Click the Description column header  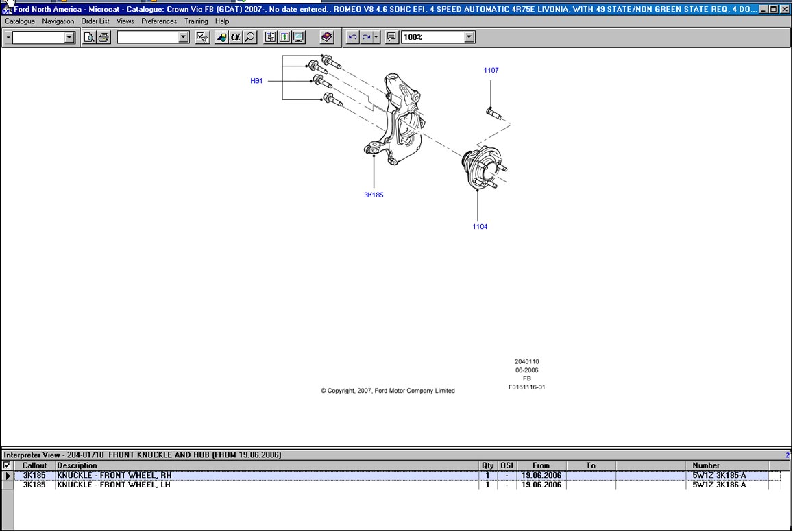(x=77, y=465)
